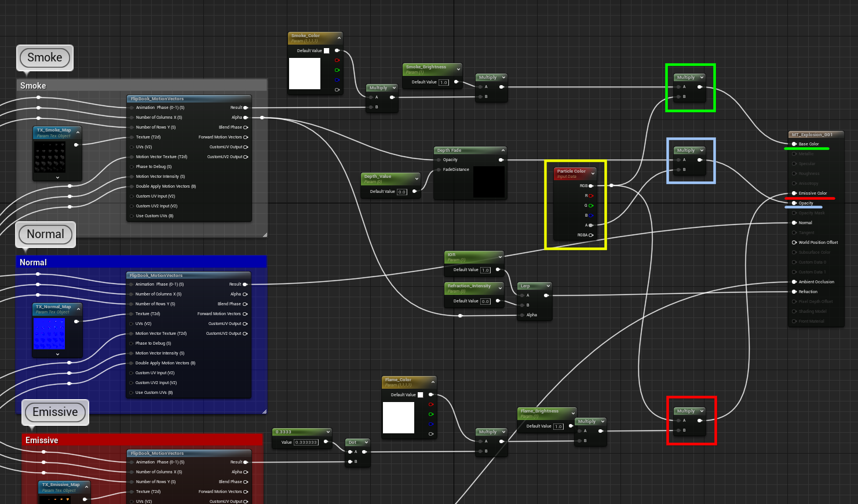Click the Base Color input pin on MT_Explosion_001
Viewport: 858px width, 504px height.
pyautogui.click(x=794, y=144)
